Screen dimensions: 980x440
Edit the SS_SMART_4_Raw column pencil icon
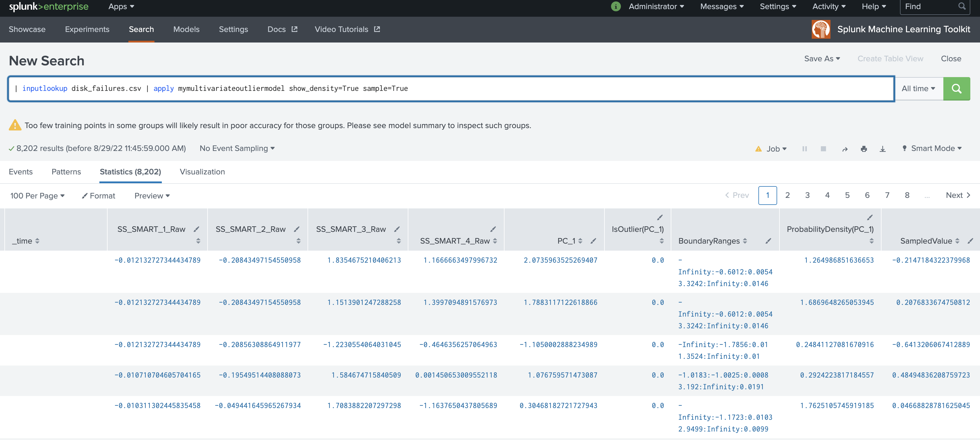[493, 229]
